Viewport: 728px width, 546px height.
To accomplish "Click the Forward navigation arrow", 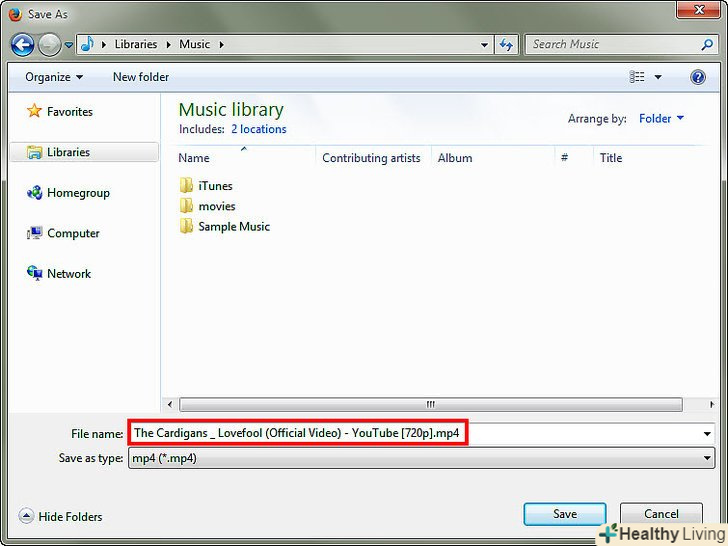I will point(49,45).
